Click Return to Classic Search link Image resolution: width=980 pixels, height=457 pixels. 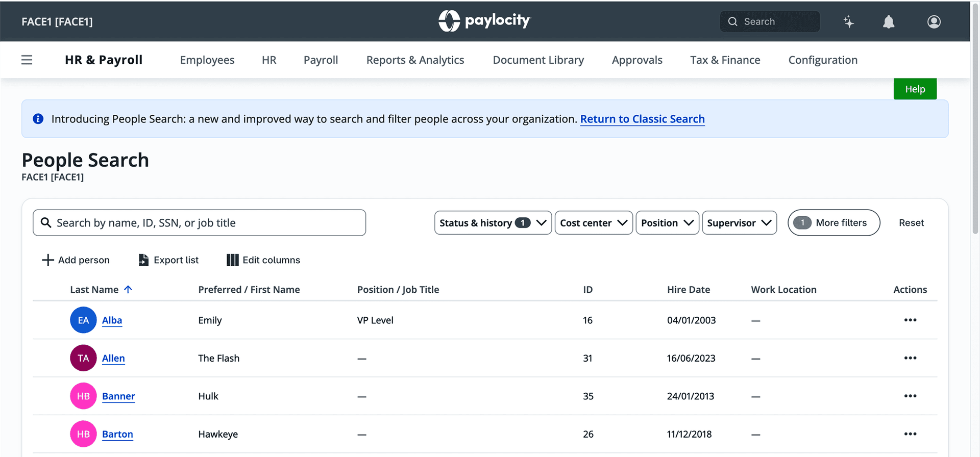click(x=642, y=119)
